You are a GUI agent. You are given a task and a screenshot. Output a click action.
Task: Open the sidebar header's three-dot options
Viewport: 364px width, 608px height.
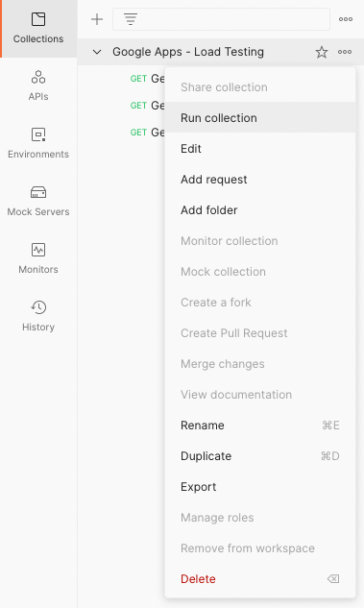click(346, 19)
